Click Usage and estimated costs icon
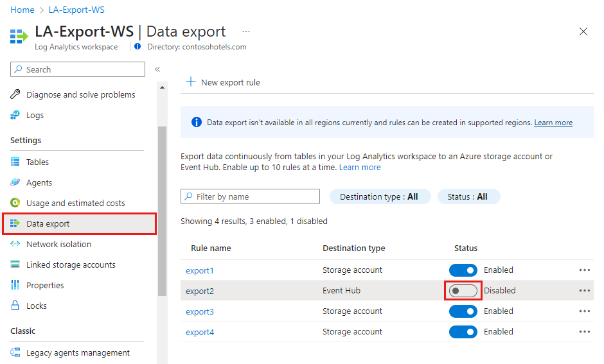The height and width of the screenshot is (364, 604). tap(15, 204)
